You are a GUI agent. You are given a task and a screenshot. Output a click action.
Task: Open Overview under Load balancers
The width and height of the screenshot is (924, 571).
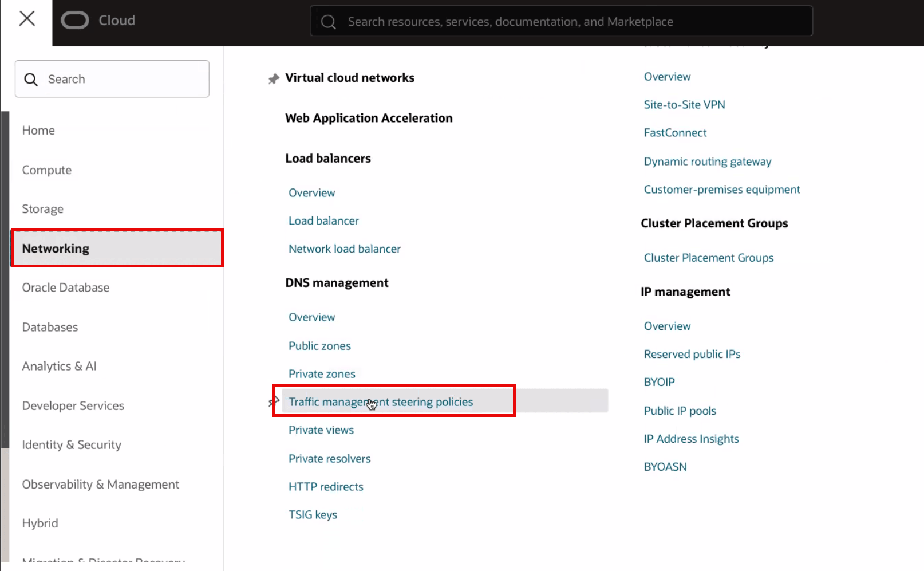312,193
